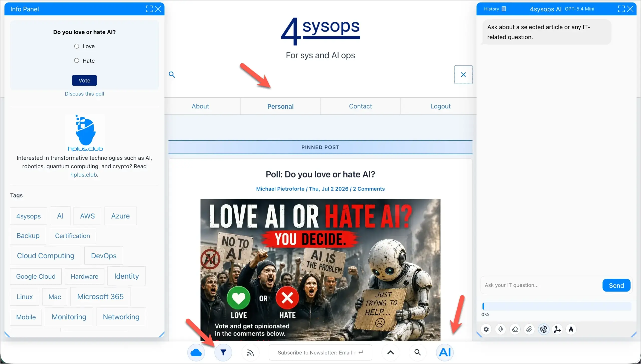Select the OpenAI model icon

click(x=543, y=329)
